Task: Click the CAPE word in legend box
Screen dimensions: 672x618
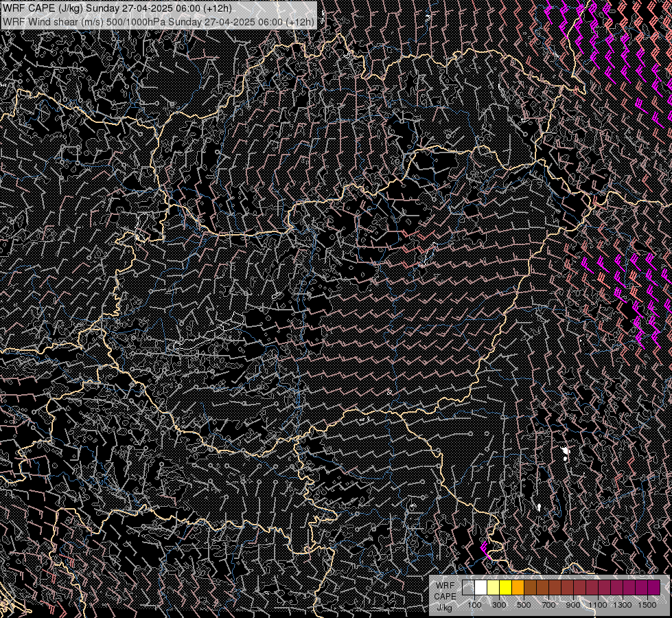Action: [x=445, y=597]
